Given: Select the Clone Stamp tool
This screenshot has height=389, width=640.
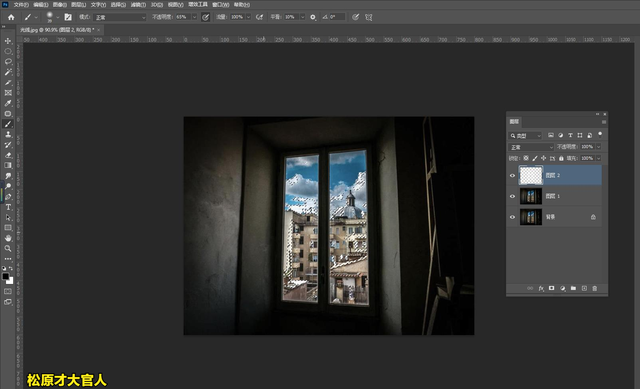Looking at the screenshot, I should pos(8,134).
